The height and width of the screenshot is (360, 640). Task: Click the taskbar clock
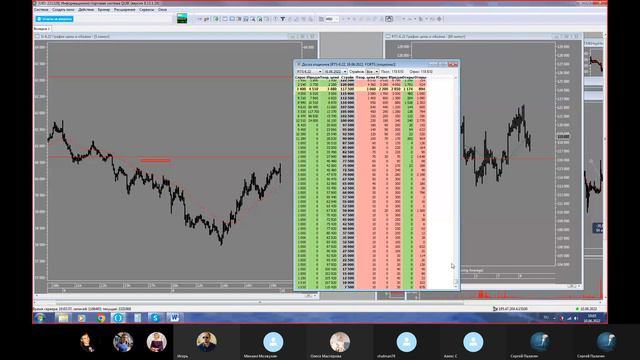tap(592, 318)
